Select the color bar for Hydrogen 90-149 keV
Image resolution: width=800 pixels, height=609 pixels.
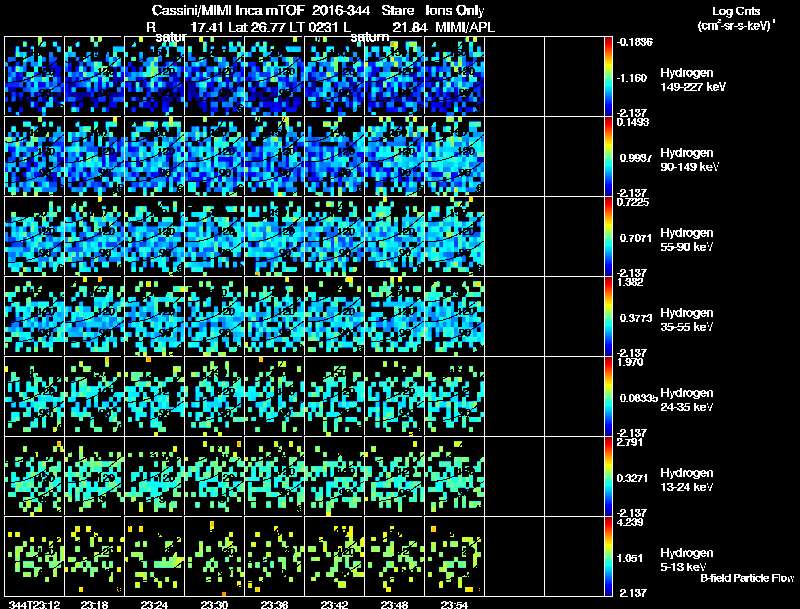point(608,156)
